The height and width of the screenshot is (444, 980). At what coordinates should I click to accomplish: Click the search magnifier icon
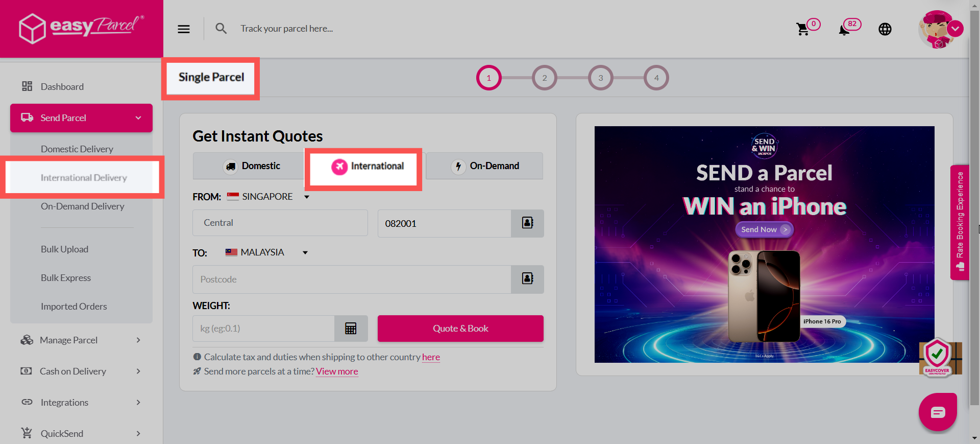pos(221,29)
